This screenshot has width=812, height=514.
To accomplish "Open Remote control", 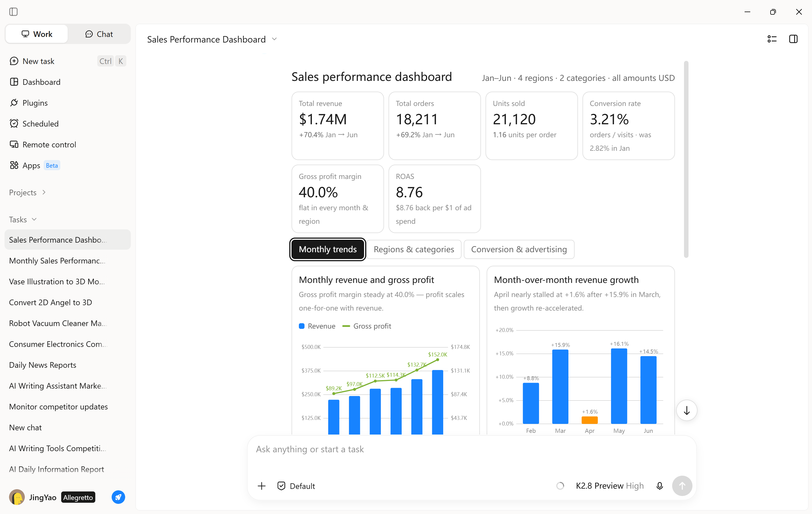I will 67,145.
